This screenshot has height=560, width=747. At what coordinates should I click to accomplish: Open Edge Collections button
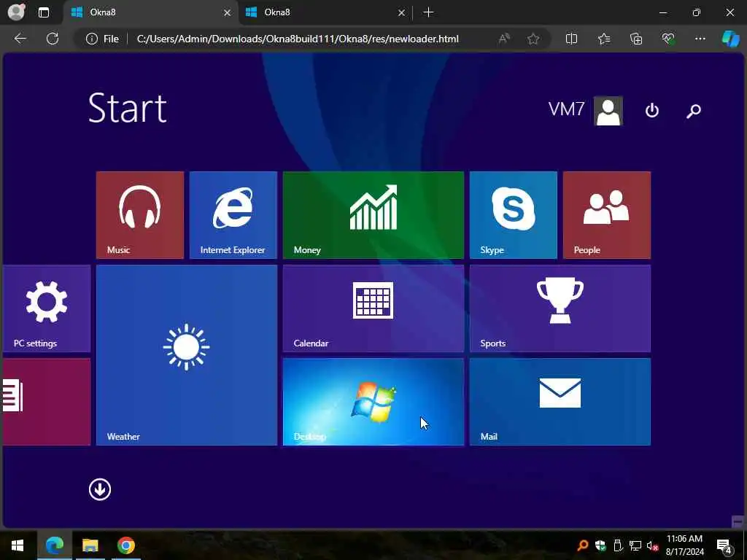coord(636,39)
